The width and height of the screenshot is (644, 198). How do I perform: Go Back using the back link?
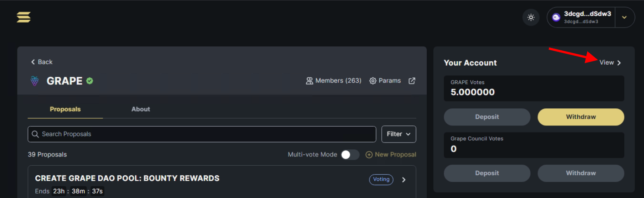pyautogui.click(x=41, y=62)
